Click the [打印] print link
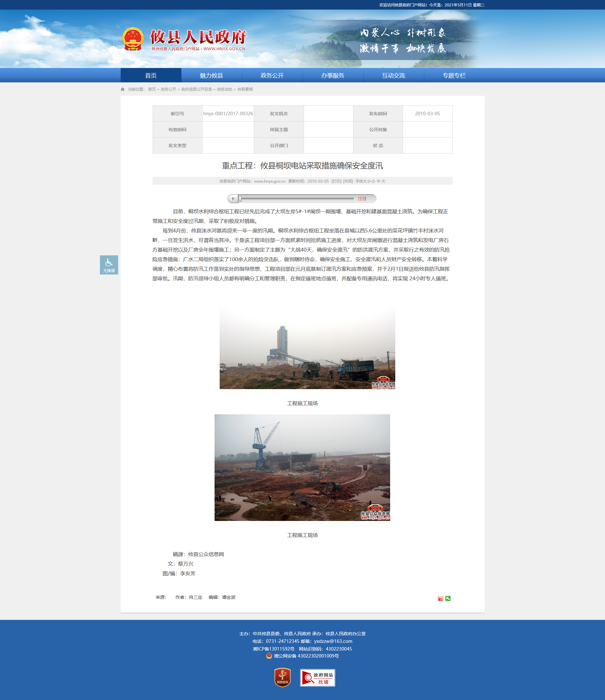The image size is (605, 700). [x=336, y=181]
